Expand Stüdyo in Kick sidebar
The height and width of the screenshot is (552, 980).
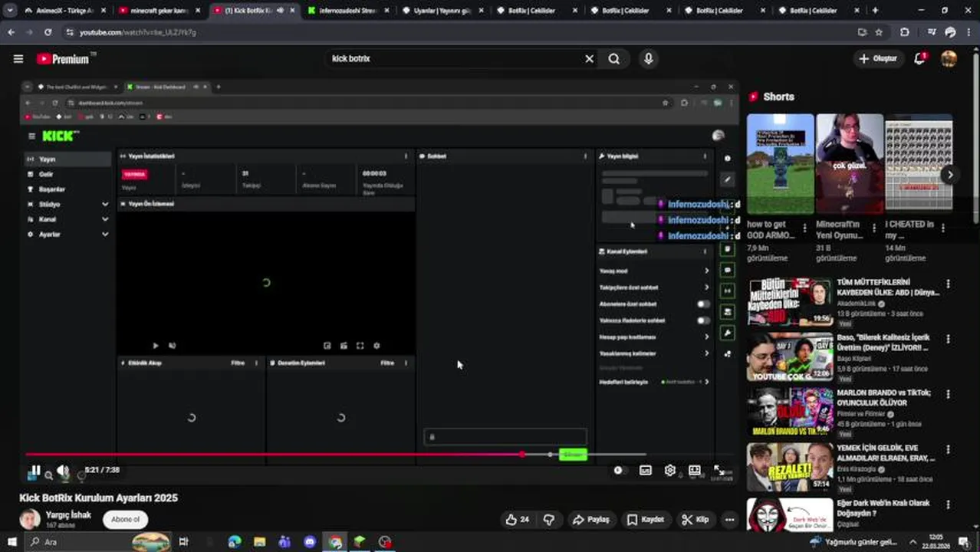(67, 205)
